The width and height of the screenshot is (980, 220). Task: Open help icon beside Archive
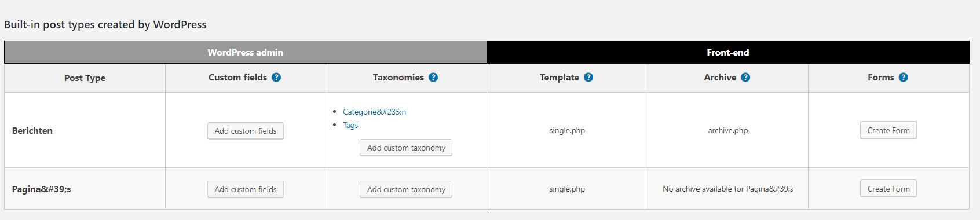745,78
